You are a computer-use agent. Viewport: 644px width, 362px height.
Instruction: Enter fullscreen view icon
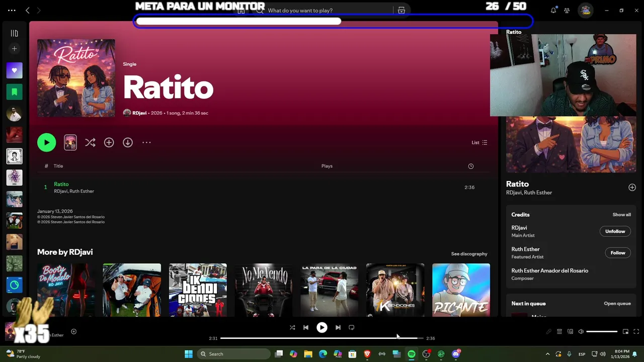click(636, 332)
